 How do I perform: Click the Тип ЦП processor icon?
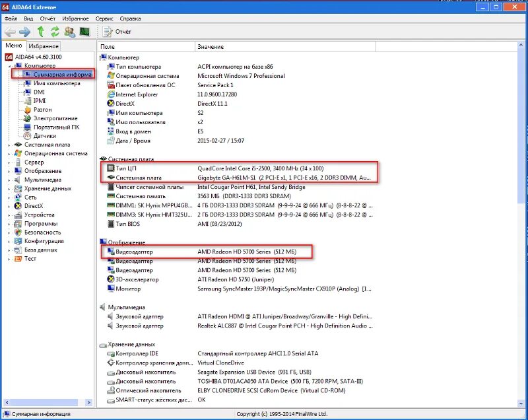tap(111, 168)
